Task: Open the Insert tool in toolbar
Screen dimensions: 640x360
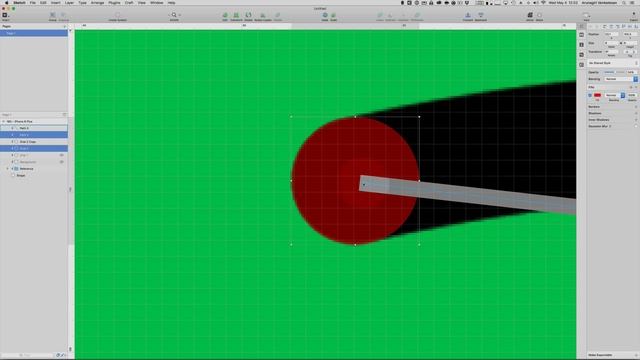Action: tap(5, 16)
